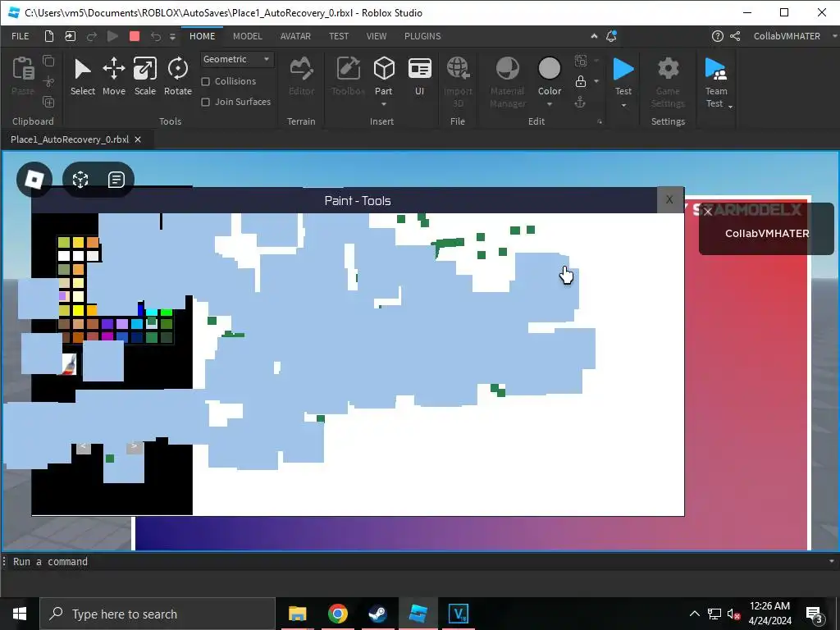Click the Share icon next to Help
Image resolution: width=840 pixels, height=630 pixels.
click(x=735, y=36)
